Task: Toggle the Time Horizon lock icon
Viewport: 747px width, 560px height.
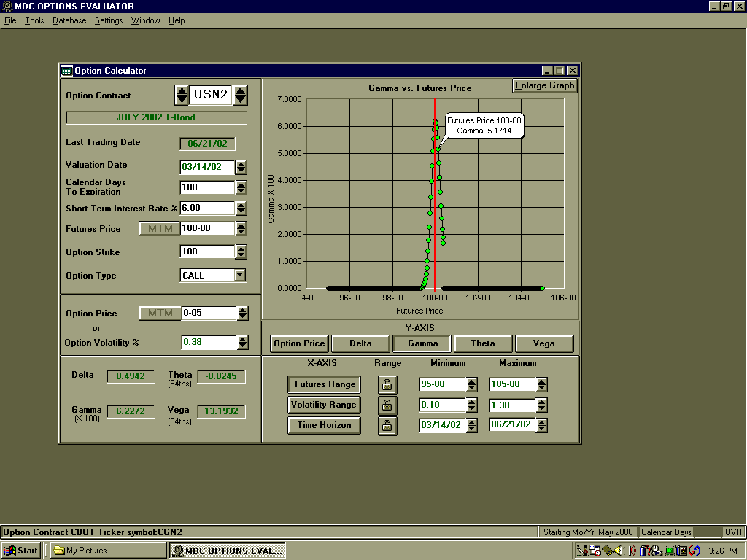Action: 387,425
